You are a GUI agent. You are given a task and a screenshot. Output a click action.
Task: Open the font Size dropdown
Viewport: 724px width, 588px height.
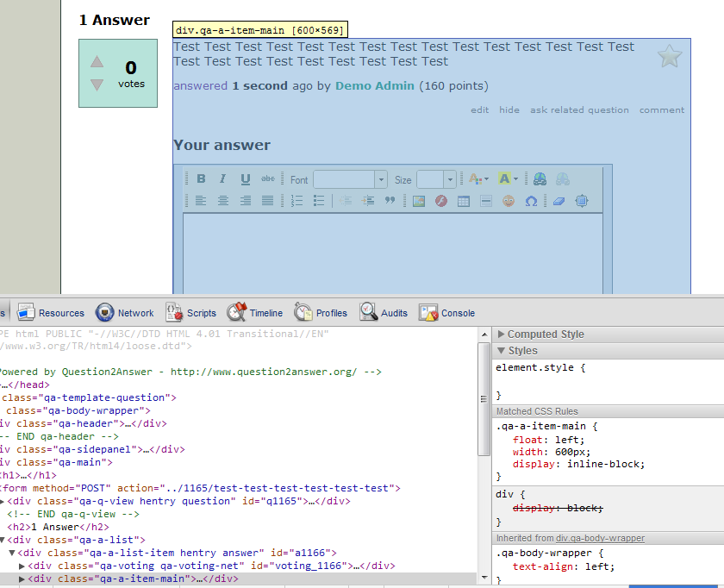point(436,179)
